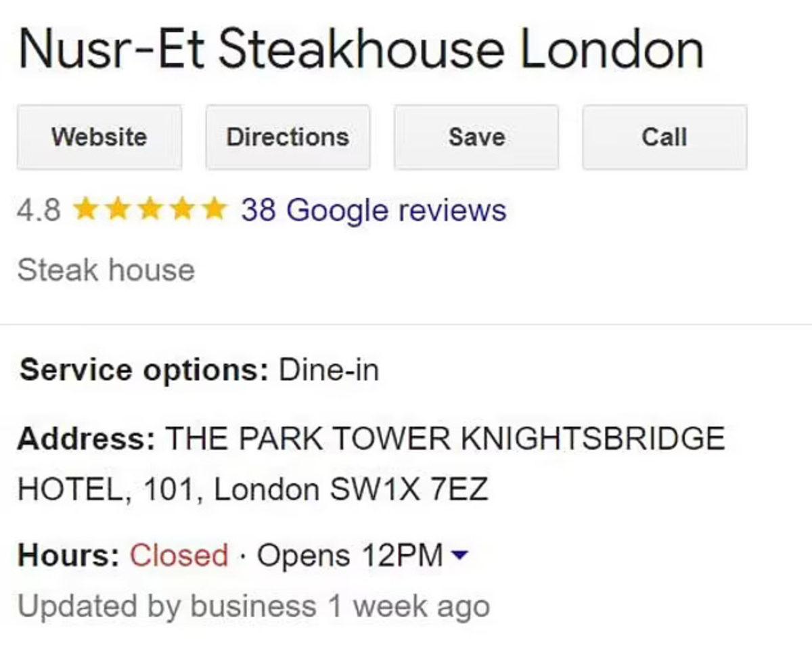Open the 38 Google reviews link
This screenshot has height=649, width=812.
tap(374, 210)
